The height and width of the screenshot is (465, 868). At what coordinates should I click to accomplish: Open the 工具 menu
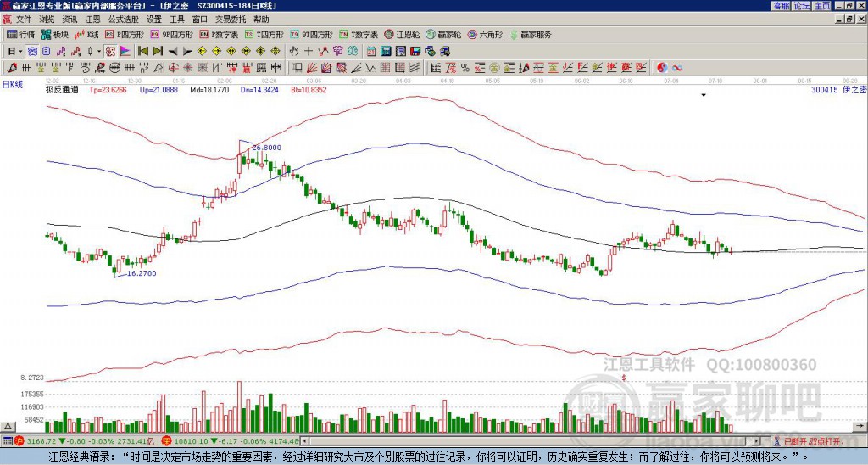tap(176, 20)
